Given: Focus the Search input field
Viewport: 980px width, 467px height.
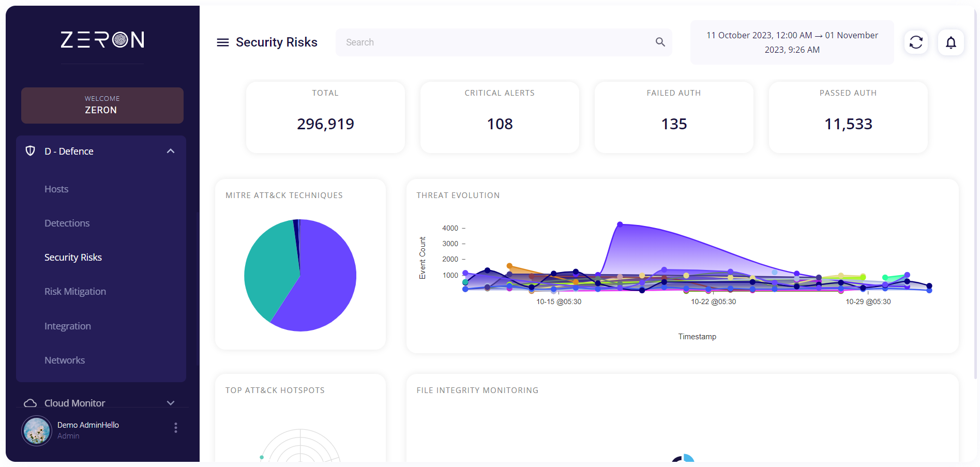Looking at the screenshot, I should click(504, 42).
